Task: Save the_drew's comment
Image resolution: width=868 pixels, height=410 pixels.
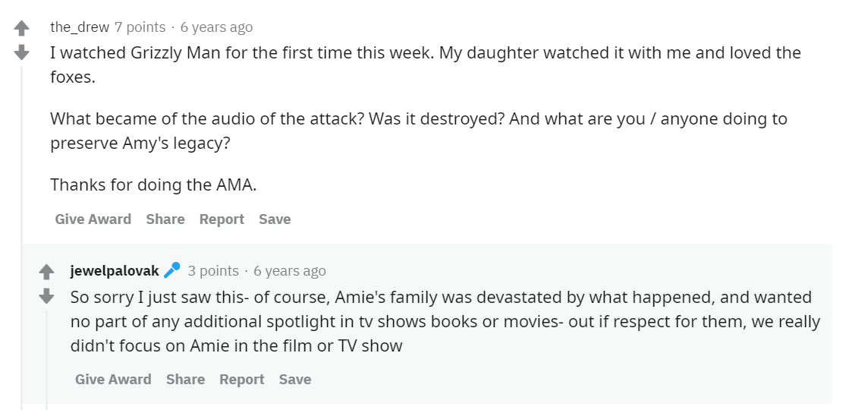Action: coord(275,219)
